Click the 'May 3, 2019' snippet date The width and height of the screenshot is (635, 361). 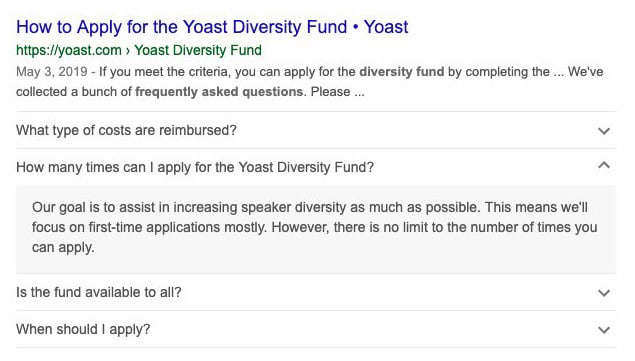tap(51, 72)
